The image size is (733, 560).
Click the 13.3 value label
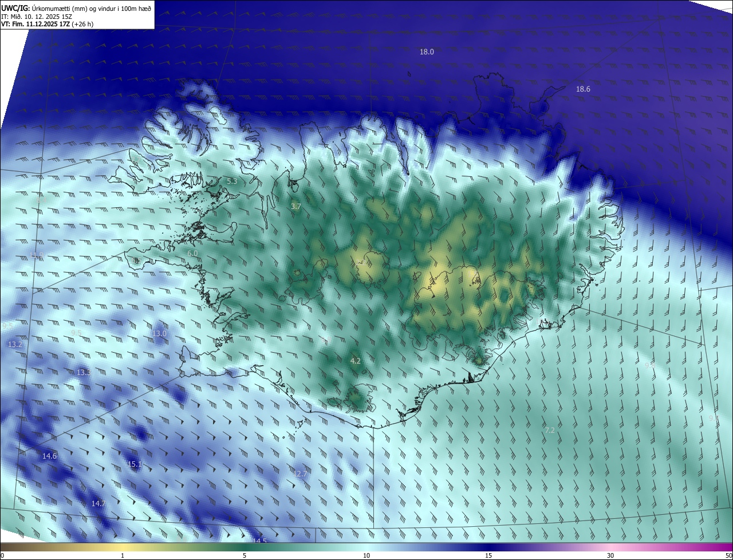84,372
